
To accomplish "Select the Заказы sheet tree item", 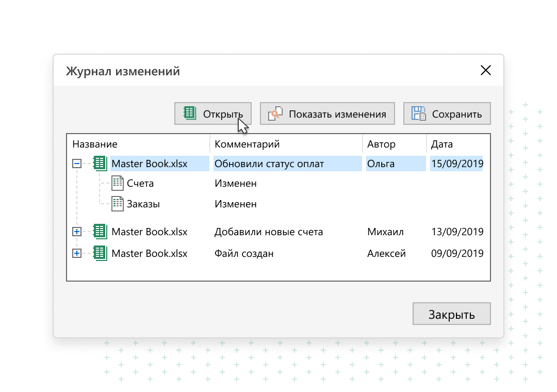I will [143, 204].
